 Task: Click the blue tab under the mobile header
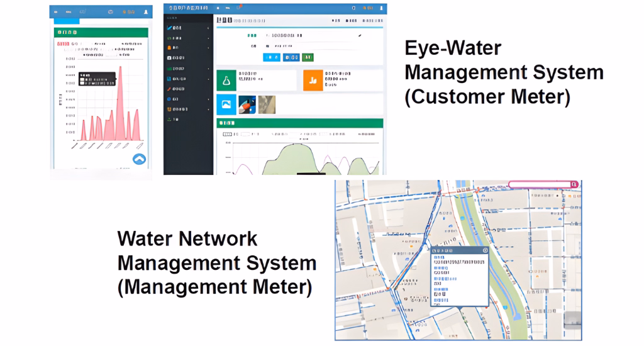click(x=67, y=21)
